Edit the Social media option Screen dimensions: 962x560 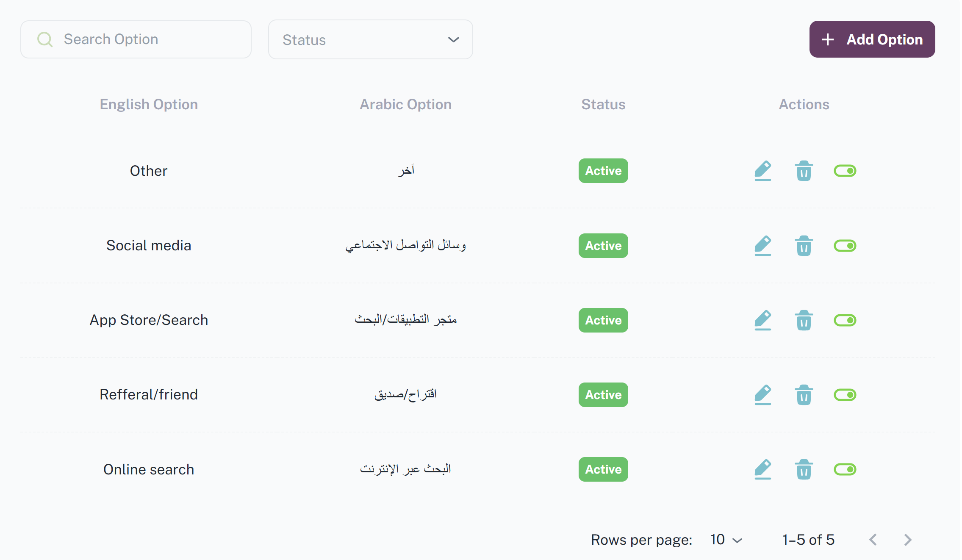762,246
